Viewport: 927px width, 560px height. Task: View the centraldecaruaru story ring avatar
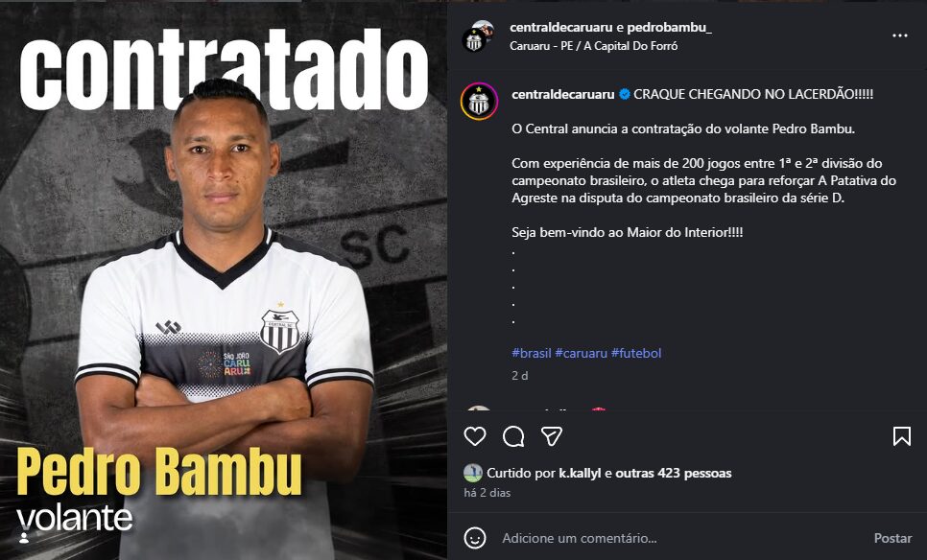tap(480, 102)
